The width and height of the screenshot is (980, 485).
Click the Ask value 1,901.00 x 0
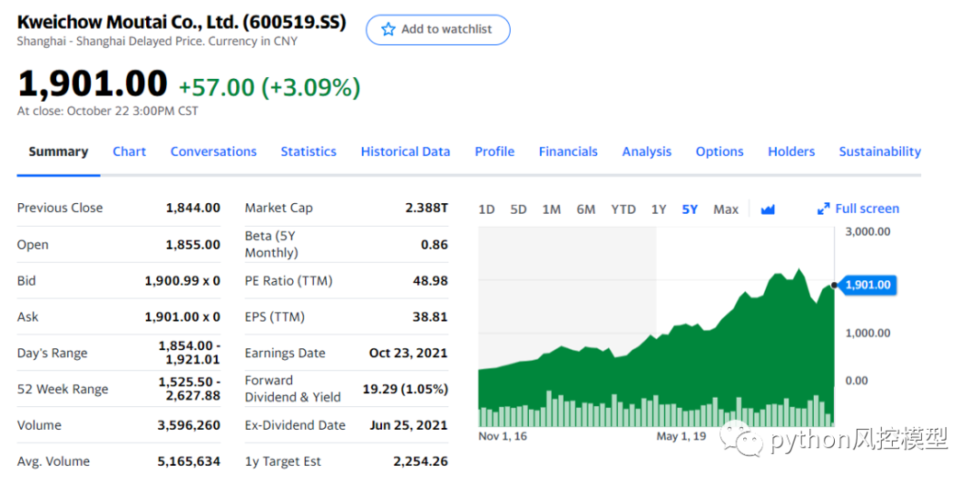(x=182, y=317)
